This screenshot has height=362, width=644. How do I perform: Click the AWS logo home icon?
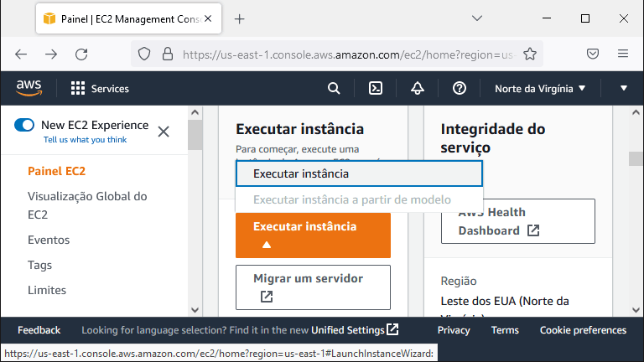[29, 88]
